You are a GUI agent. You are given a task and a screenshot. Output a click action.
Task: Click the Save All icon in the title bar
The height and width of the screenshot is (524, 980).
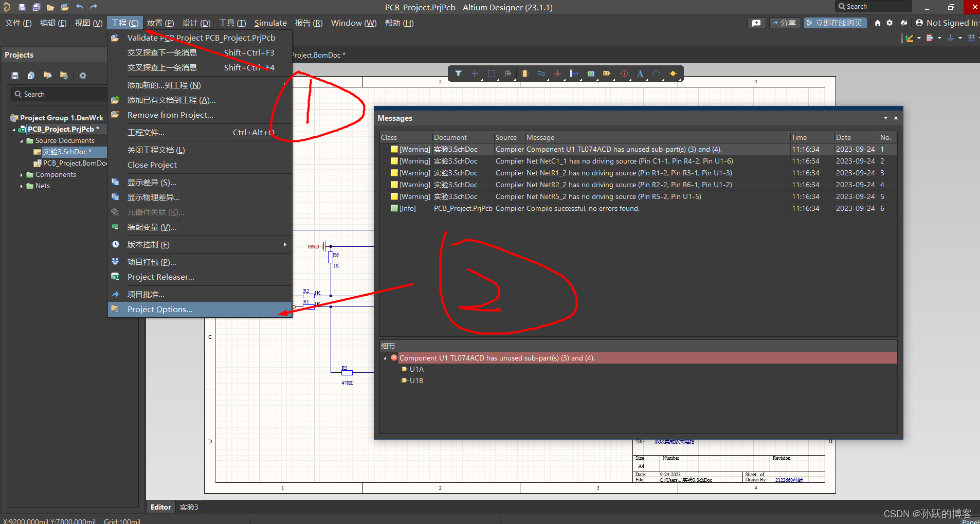coord(36,7)
